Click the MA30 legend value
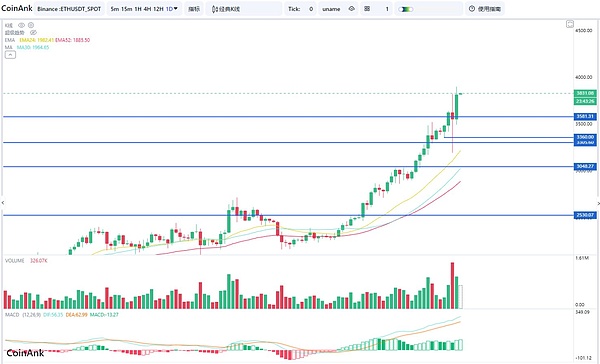600x364 pixels. 33,47
